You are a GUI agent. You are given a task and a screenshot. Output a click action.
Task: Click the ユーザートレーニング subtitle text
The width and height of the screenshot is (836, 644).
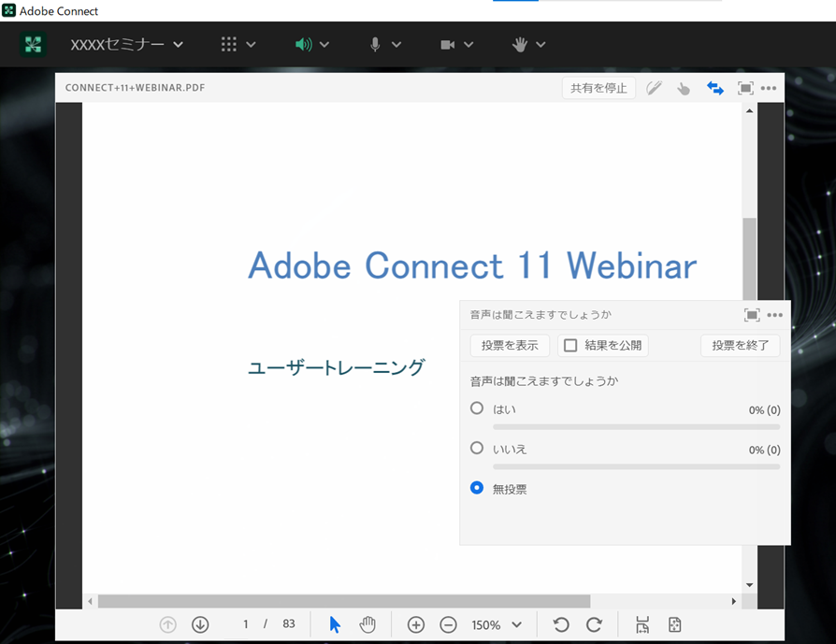(x=337, y=367)
